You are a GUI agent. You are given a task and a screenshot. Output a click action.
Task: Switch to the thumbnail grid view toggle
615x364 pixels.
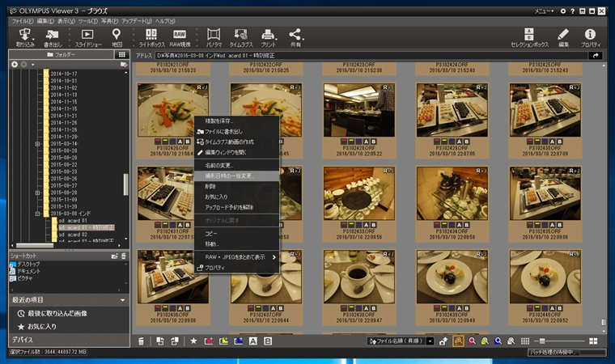tap(525, 341)
